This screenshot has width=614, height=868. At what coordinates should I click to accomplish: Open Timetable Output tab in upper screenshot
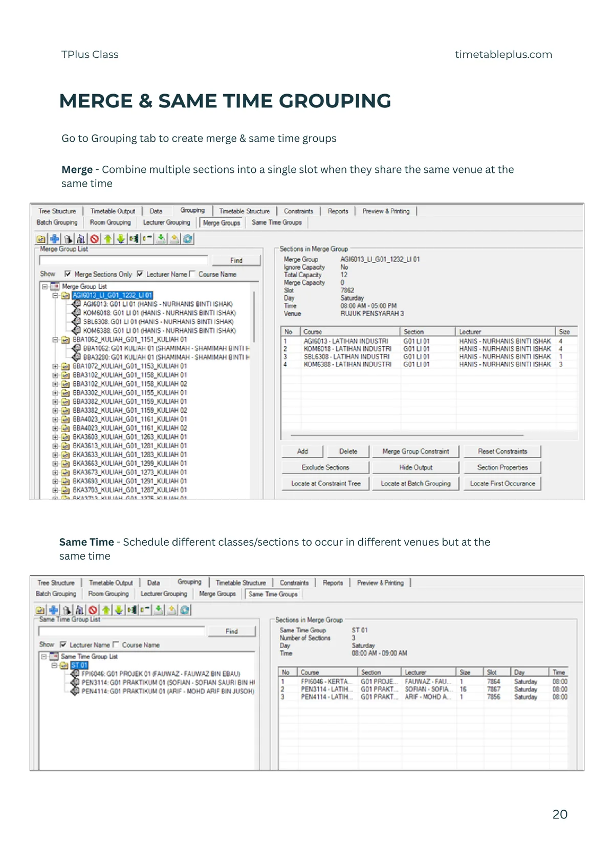click(x=113, y=211)
